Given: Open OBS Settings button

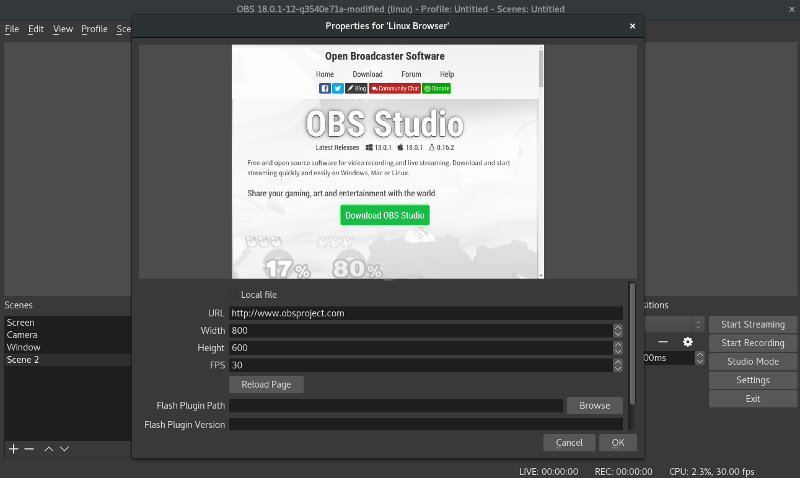Looking at the screenshot, I should [x=753, y=380].
